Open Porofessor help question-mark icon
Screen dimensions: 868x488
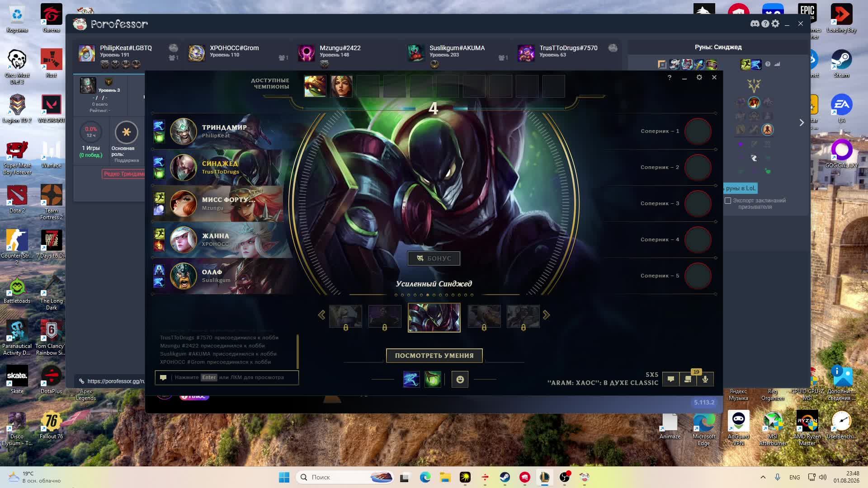[x=765, y=24]
